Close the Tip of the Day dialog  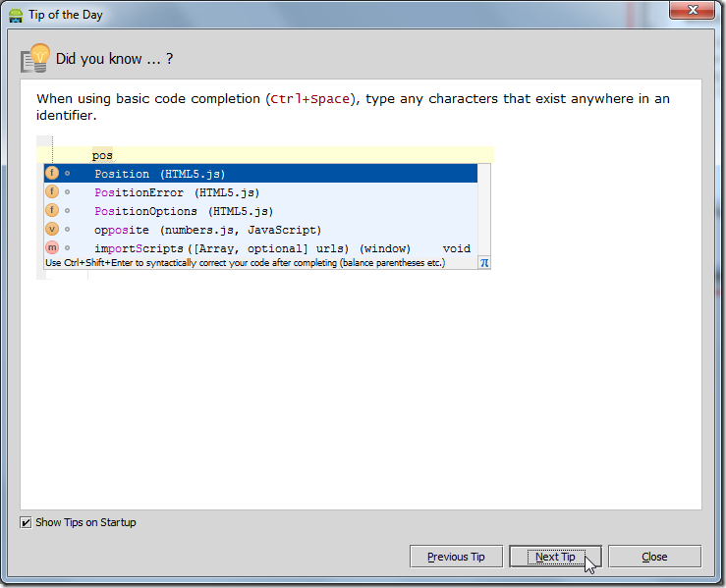654,556
